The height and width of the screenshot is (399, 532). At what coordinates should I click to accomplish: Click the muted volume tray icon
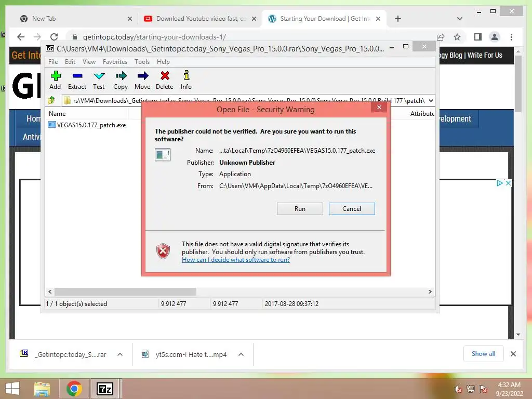click(458, 389)
